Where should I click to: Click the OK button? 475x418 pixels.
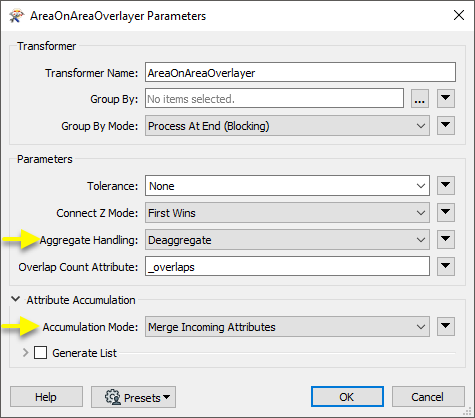click(x=347, y=397)
